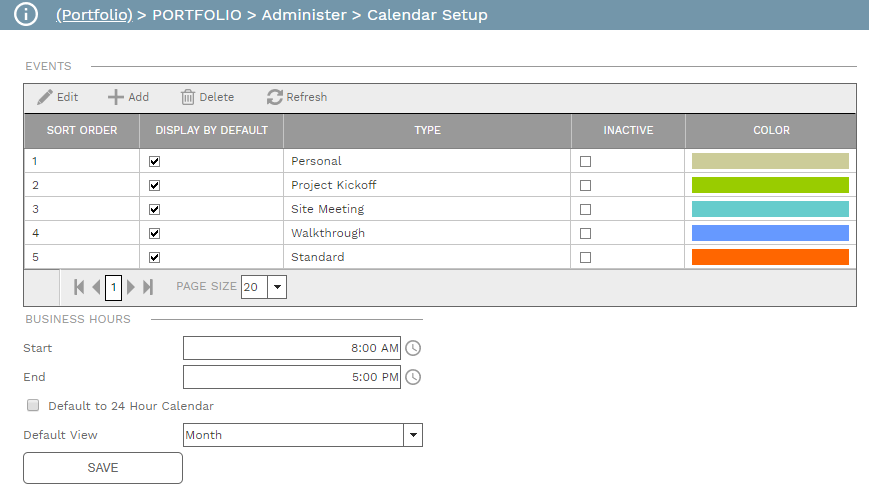Sort by the Type column header
Screen dimensions: 869x495
pos(427,130)
